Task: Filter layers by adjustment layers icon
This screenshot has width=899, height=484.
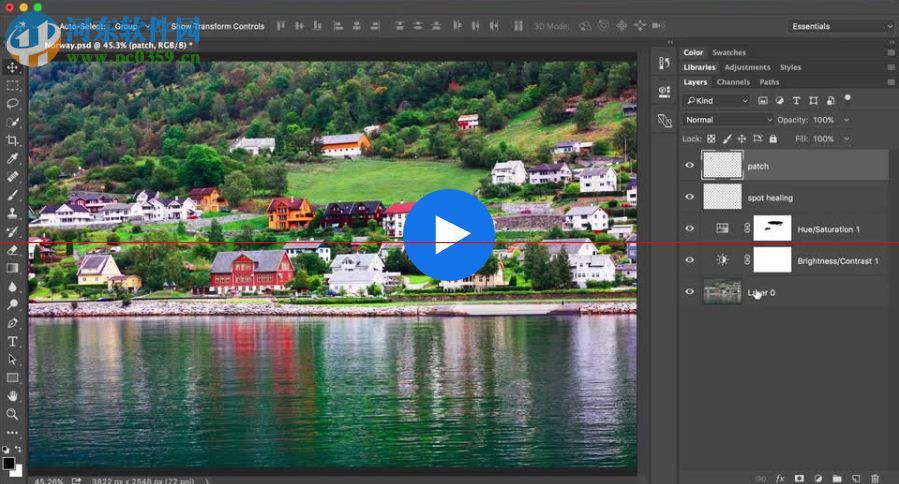Action: pos(779,100)
